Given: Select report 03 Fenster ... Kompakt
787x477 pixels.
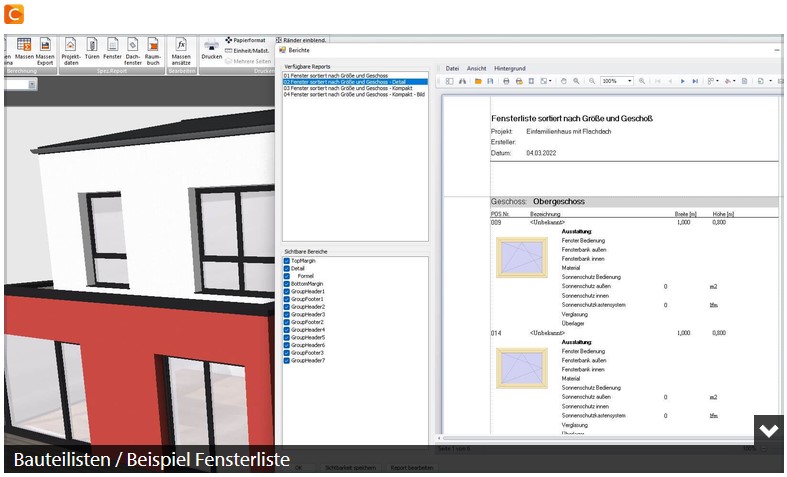Looking at the screenshot, I should click(355, 88).
